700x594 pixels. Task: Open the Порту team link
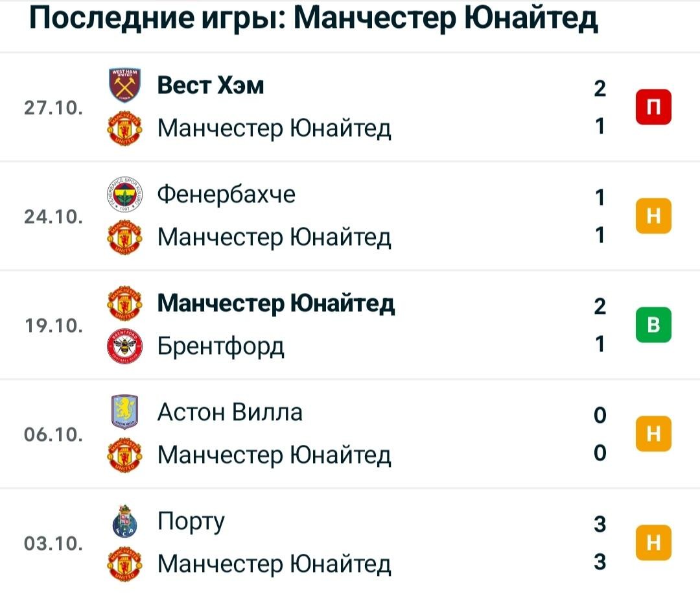tap(191, 521)
